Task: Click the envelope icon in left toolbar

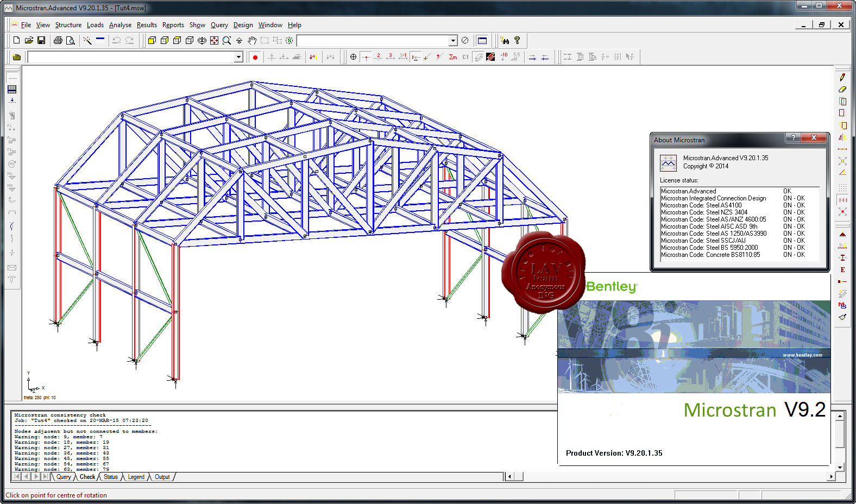Action: [12, 268]
